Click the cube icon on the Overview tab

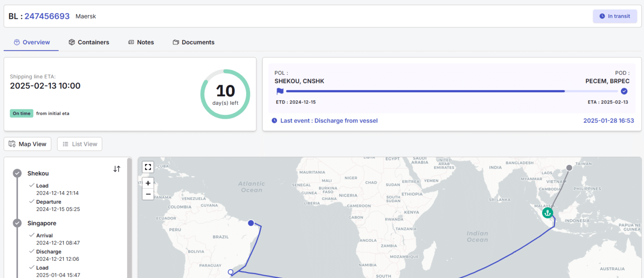(17, 42)
